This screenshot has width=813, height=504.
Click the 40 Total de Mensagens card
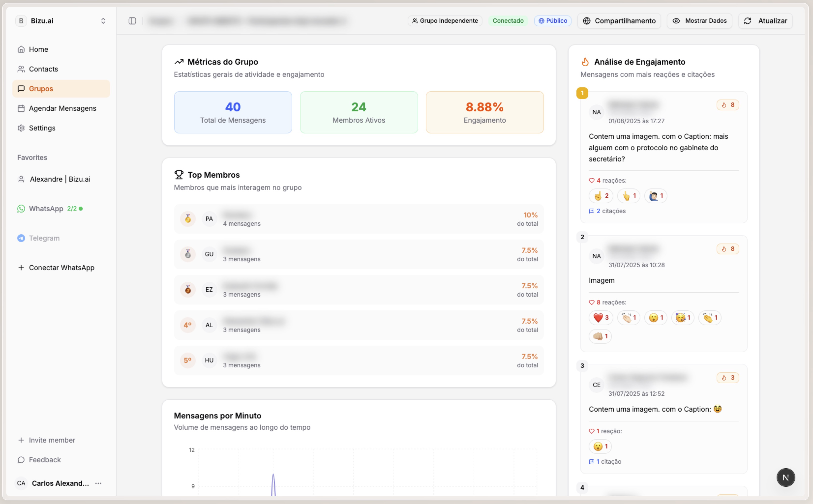click(x=233, y=112)
